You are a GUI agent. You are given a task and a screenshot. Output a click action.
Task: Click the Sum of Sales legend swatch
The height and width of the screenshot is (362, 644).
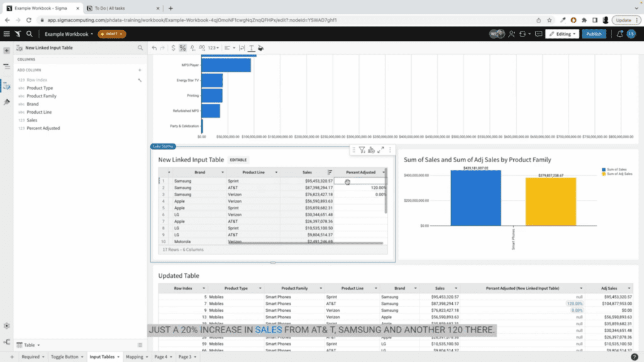coord(604,170)
